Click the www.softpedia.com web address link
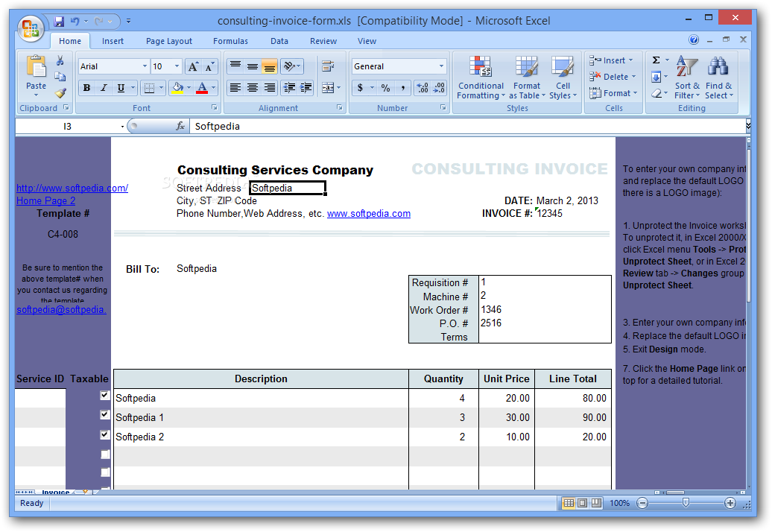 [x=369, y=214]
